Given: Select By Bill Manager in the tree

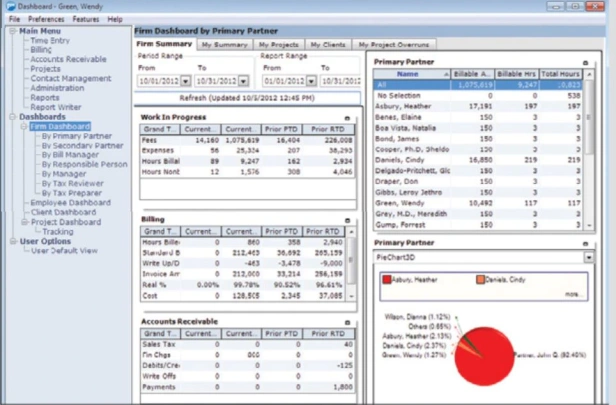Looking at the screenshot, I should (70, 155).
